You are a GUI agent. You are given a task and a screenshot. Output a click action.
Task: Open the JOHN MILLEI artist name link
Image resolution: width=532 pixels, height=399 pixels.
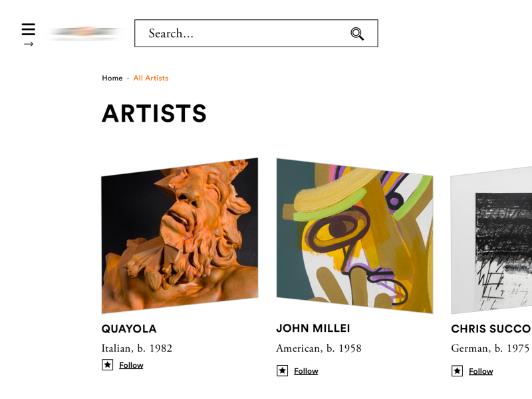313,328
